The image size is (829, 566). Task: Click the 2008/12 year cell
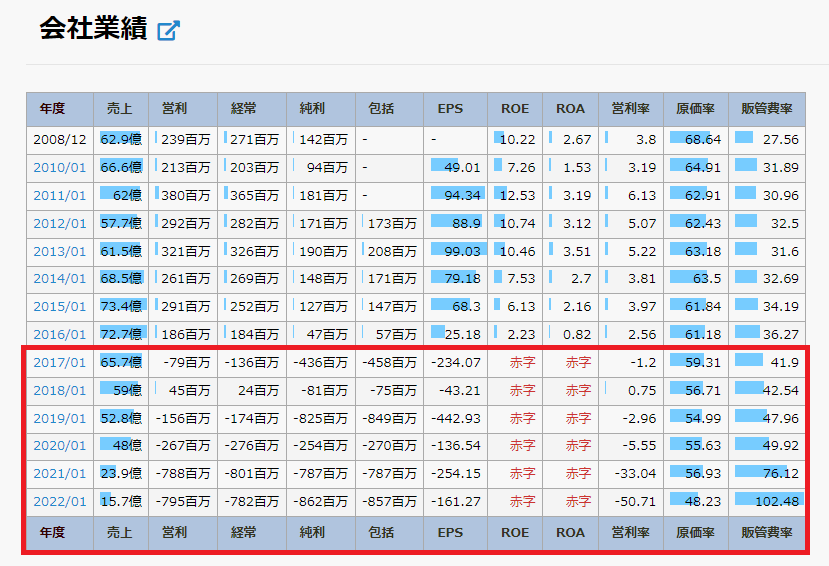coord(60,140)
